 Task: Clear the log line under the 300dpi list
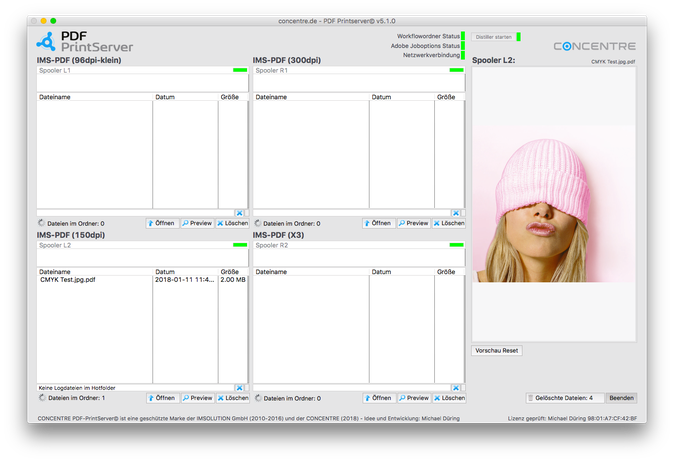(456, 213)
